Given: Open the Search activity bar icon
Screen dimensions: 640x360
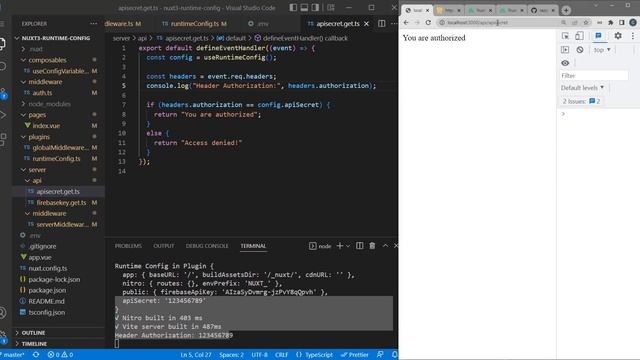Looking at the screenshot, I should [3, 66].
